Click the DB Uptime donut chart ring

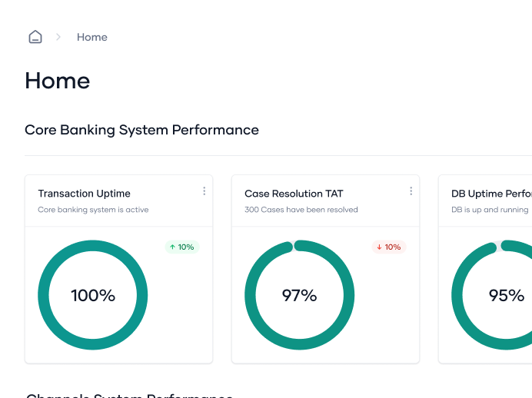[x=457, y=295]
